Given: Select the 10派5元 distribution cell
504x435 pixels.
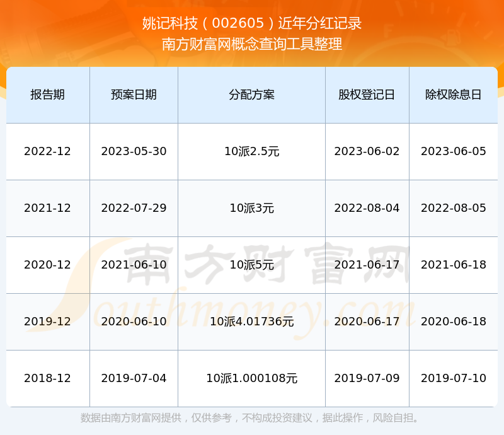Looking at the screenshot, I should coord(251,265).
